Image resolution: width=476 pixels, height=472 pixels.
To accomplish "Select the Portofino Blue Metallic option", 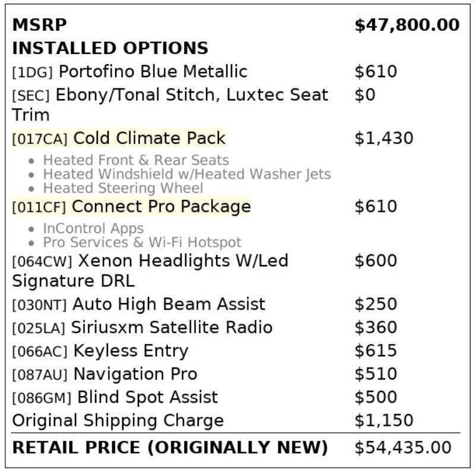I will pyautogui.click(x=153, y=72).
